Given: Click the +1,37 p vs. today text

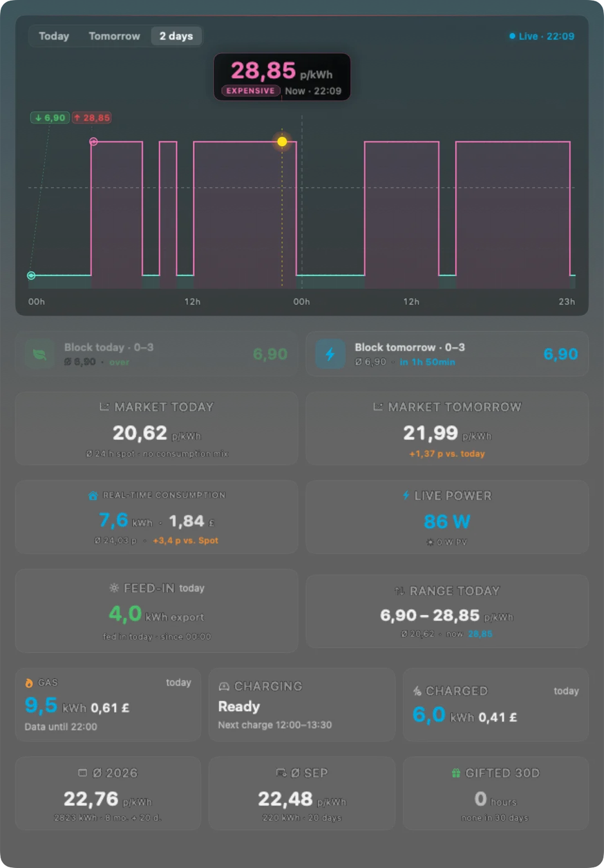Looking at the screenshot, I should 447,454.
